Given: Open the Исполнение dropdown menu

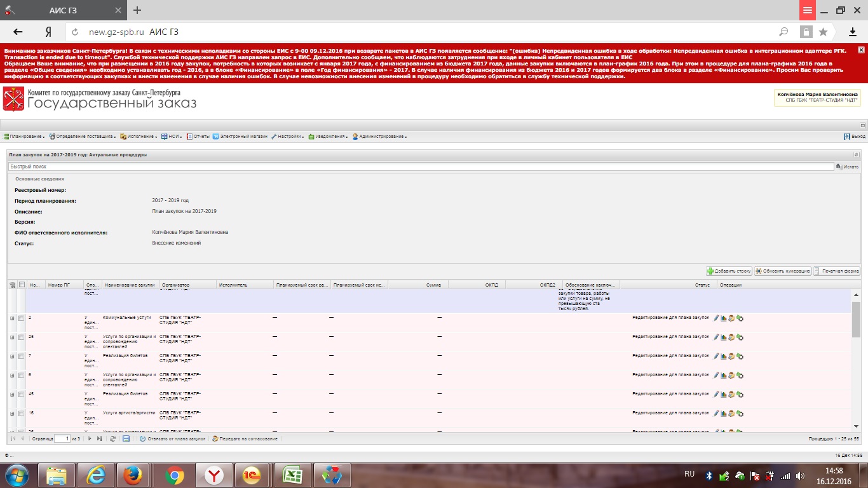Looking at the screenshot, I should coord(139,137).
